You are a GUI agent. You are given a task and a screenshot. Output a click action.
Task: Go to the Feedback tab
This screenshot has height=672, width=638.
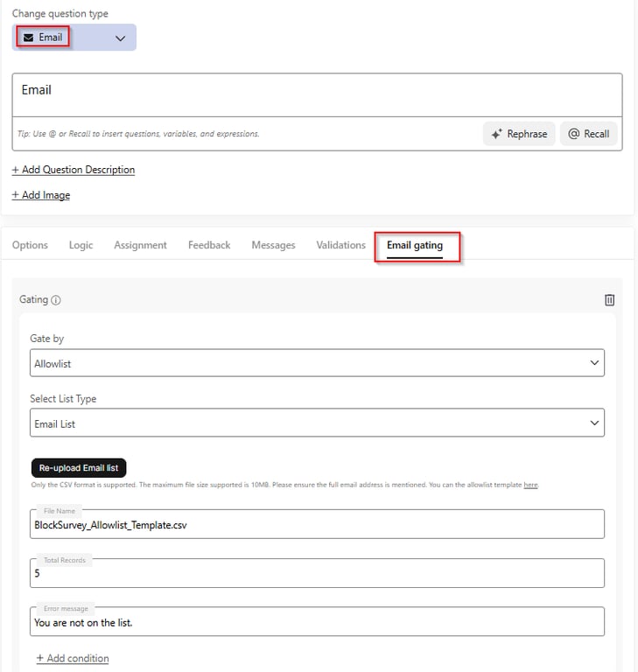[x=209, y=245]
